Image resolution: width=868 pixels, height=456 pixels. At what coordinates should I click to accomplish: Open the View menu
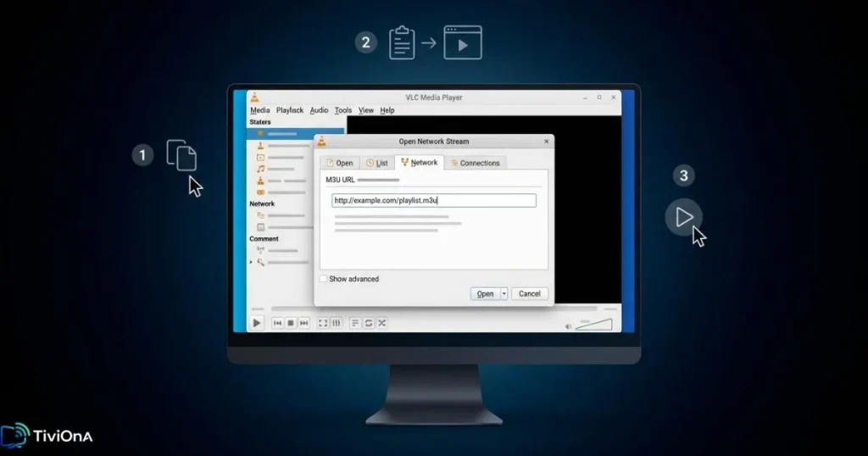click(x=366, y=110)
